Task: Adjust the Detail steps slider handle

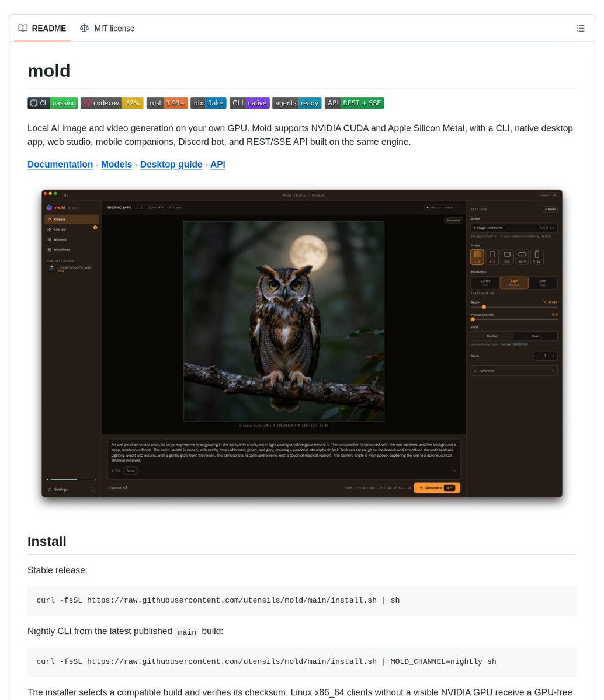Action: coord(484,307)
